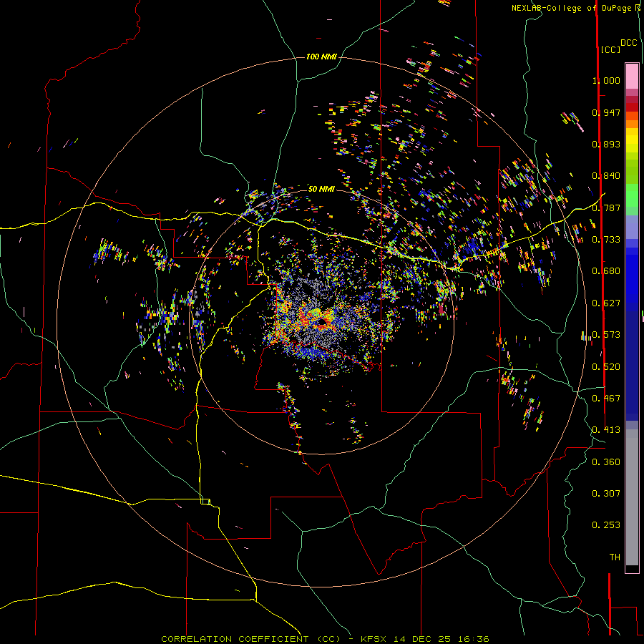Click the DCC label above the color scale
Screen dimensions: 644x644
click(x=629, y=42)
